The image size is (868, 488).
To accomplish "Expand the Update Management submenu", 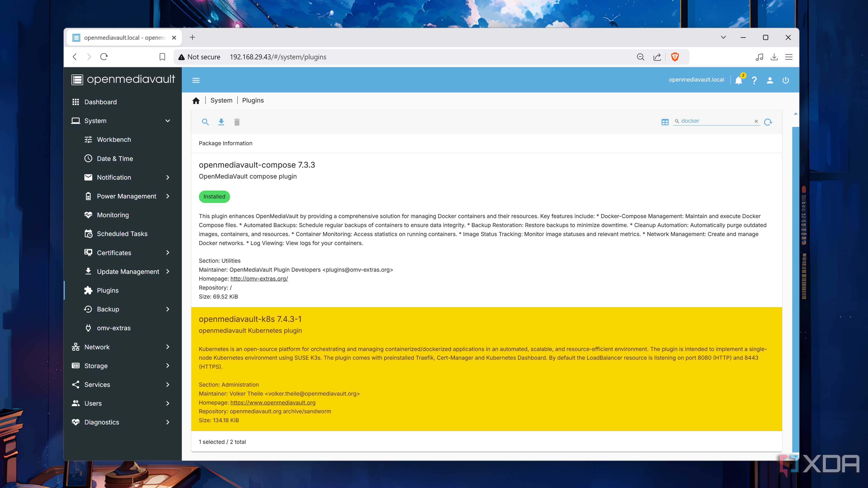I will 123,271.
